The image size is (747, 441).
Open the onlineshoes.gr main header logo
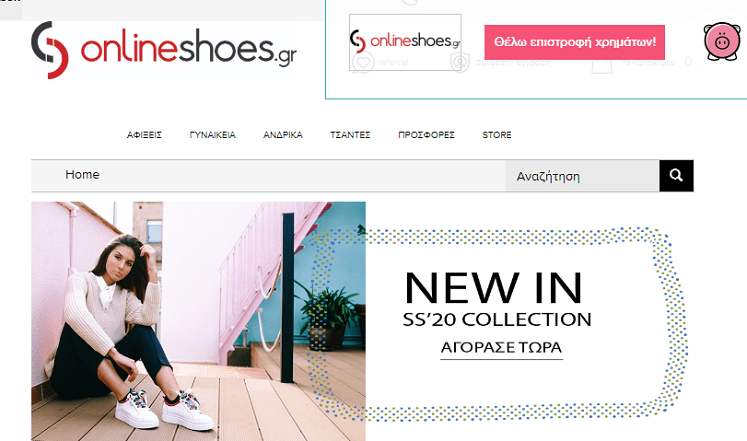click(164, 50)
